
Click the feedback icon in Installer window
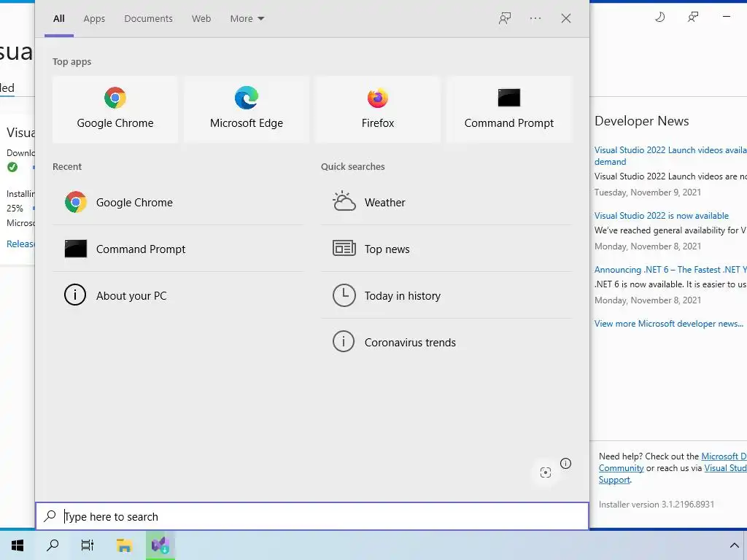(693, 17)
